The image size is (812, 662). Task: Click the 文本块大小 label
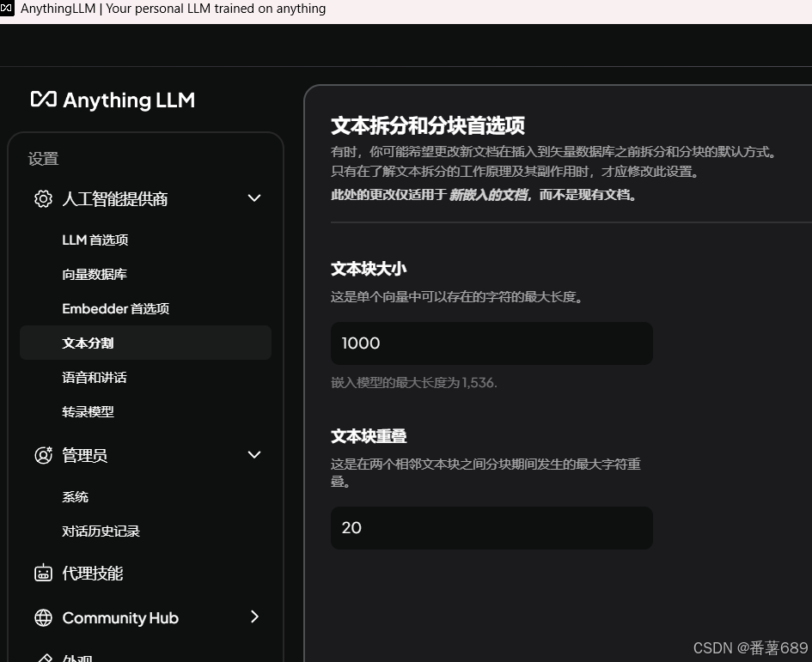[x=369, y=269]
